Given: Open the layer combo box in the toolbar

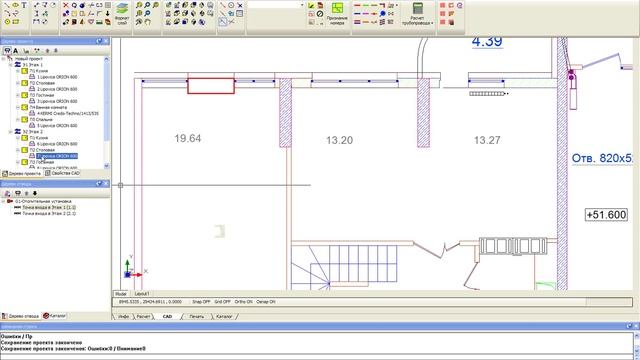Looking at the screenshot, I should point(276,5).
